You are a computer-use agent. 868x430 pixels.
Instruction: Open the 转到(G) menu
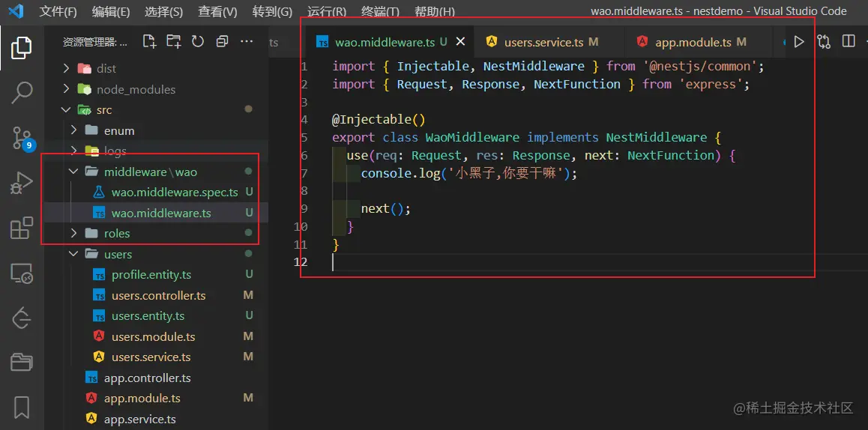(x=272, y=12)
